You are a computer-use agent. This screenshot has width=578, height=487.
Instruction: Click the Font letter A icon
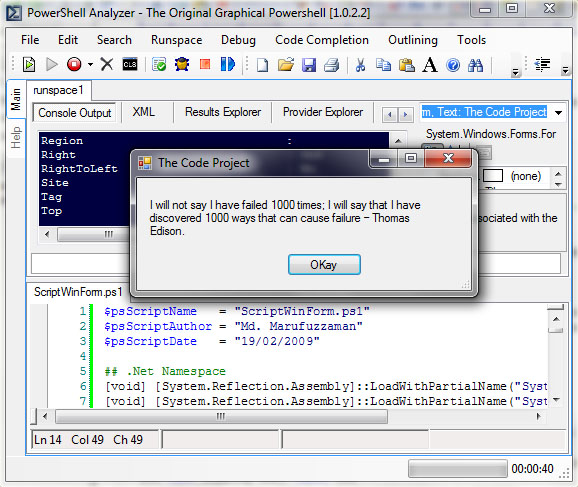430,65
